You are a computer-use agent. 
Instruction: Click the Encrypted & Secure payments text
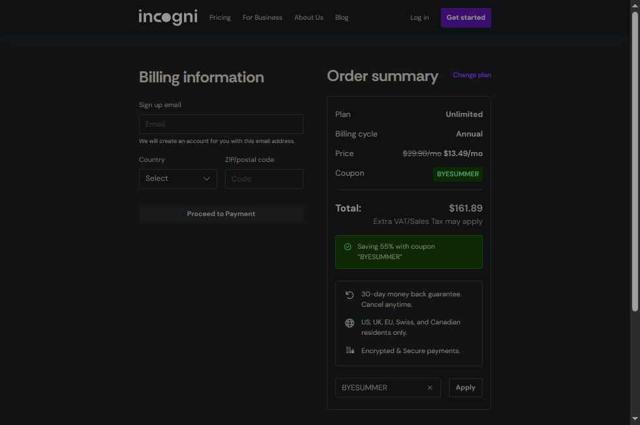(410, 351)
